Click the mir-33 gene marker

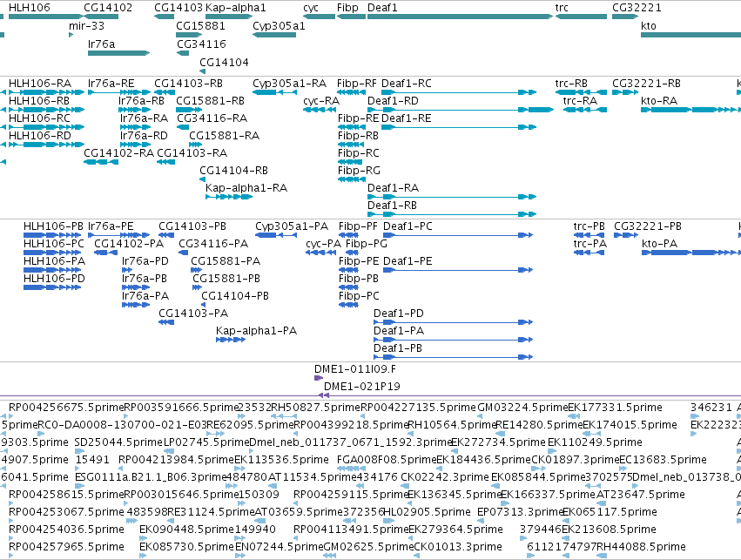click(71, 35)
